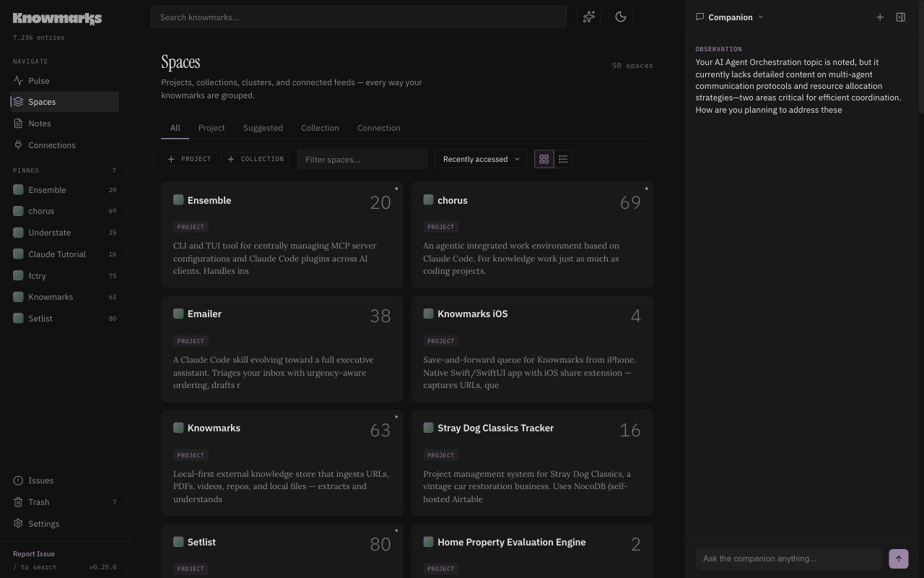Viewport: 924px width, 578px height.
Task: Open the Trash
Action: (x=65, y=502)
